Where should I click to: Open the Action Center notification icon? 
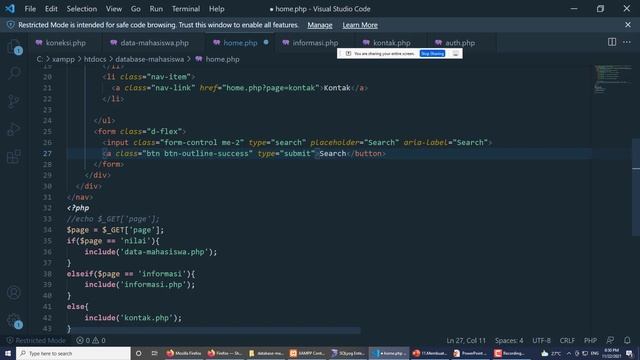tap(629, 353)
